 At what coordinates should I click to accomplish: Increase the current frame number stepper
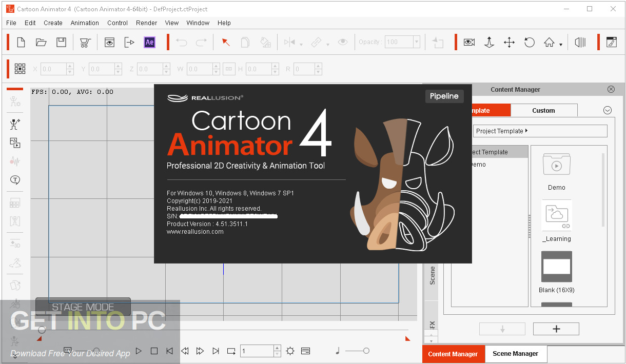point(277,348)
